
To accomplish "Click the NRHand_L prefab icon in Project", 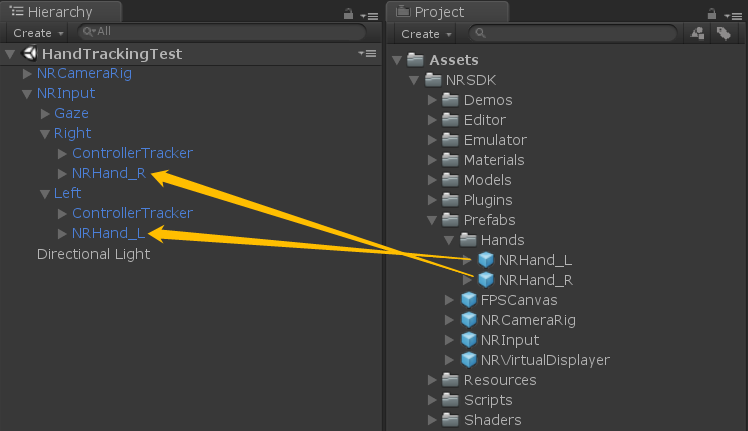I will pyautogui.click(x=486, y=260).
